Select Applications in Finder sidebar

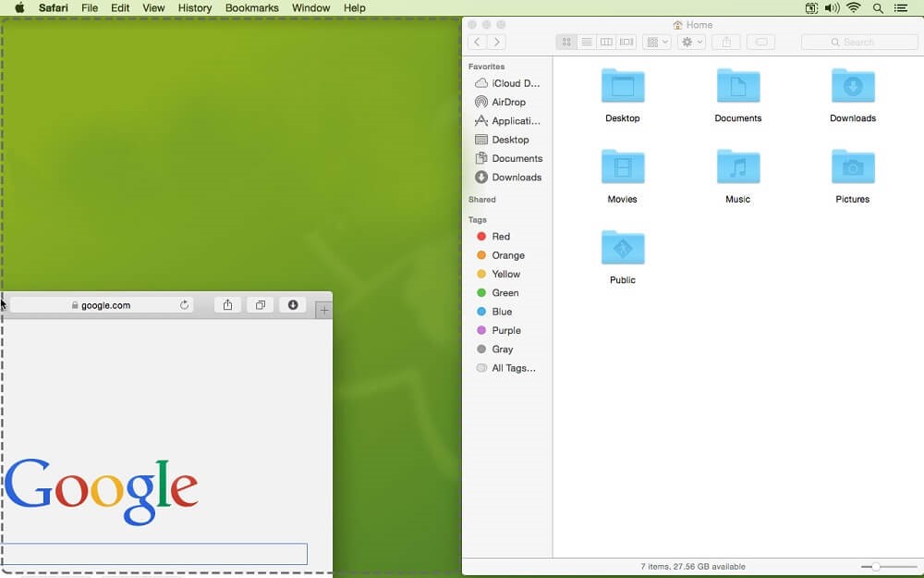click(507, 121)
